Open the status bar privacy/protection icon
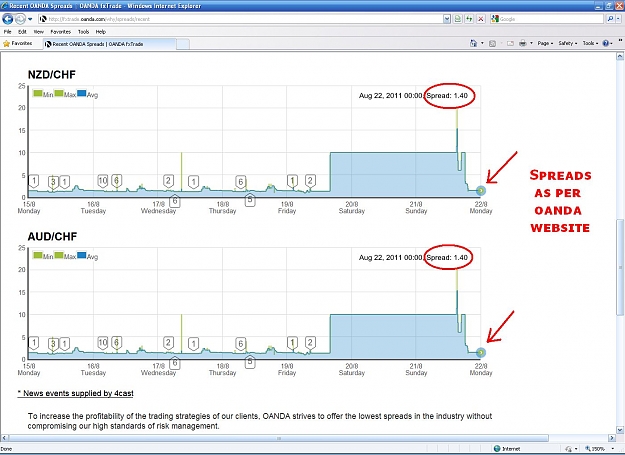The width and height of the screenshot is (625, 455). (x=568, y=449)
